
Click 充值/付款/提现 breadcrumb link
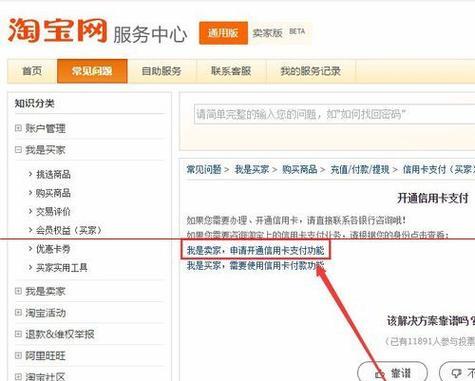[x=360, y=169]
